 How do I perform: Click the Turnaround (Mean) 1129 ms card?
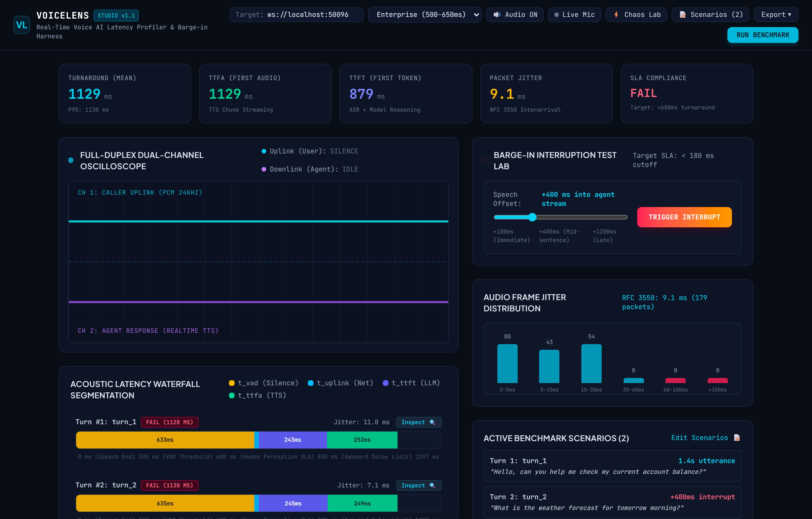point(125,93)
